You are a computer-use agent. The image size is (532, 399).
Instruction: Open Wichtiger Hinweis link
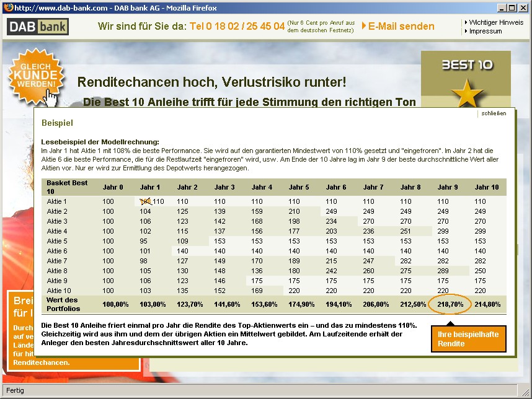click(496, 22)
